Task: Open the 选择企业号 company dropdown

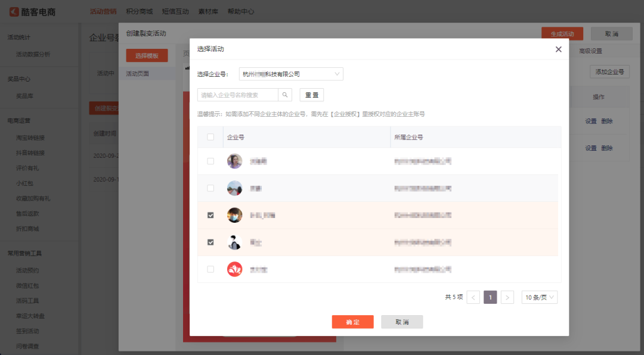Action: point(291,74)
